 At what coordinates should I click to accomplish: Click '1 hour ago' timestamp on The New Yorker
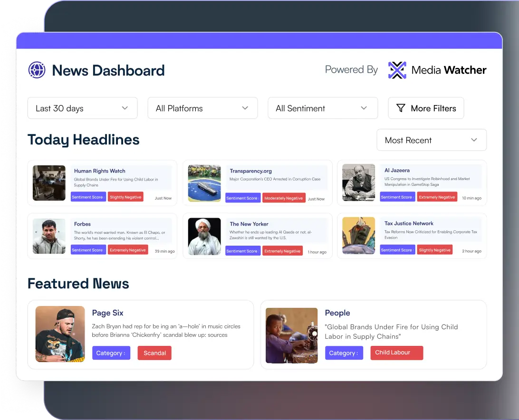click(317, 252)
